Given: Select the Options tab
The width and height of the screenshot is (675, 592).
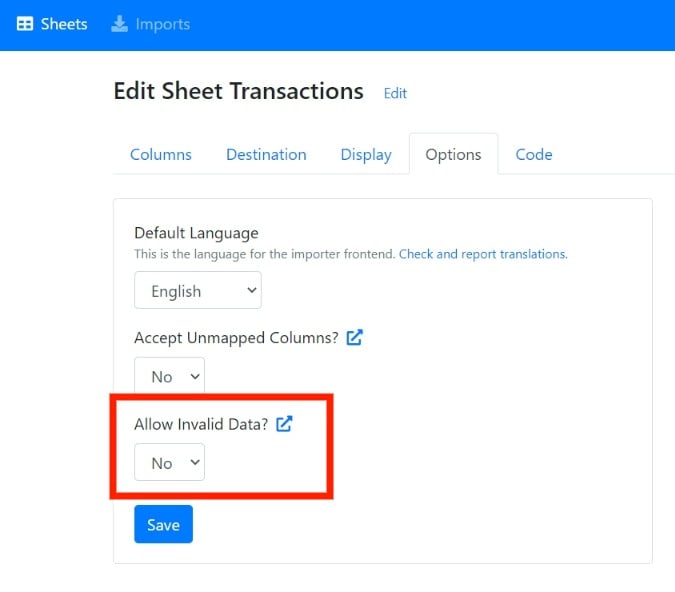Looking at the screenshot, I should click(453, 155).
